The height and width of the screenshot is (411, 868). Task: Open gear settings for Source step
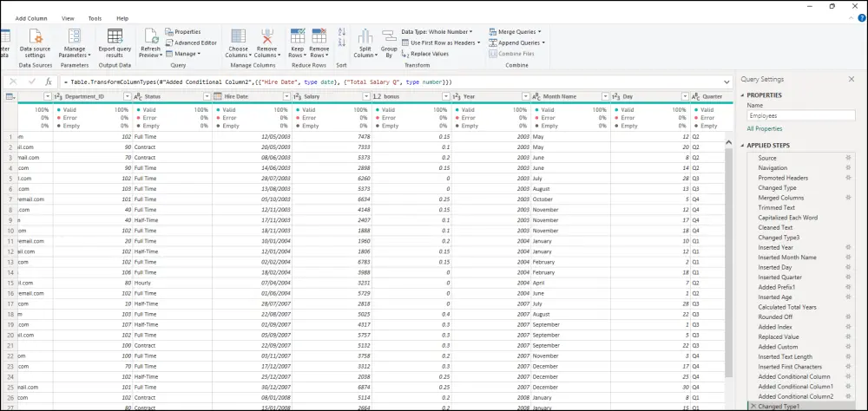pos(847,158)
